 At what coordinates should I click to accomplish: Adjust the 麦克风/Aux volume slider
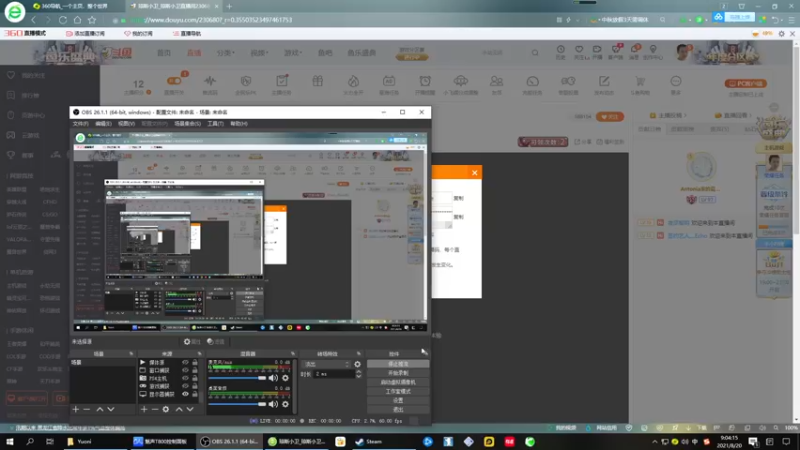(237, 378)
